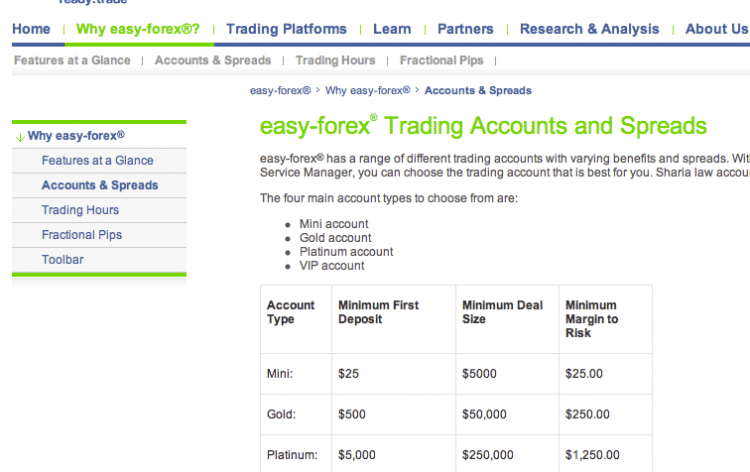Click the $500 Gold deposit cell
This screenshot has width=750, height=472.
(352, 414)
